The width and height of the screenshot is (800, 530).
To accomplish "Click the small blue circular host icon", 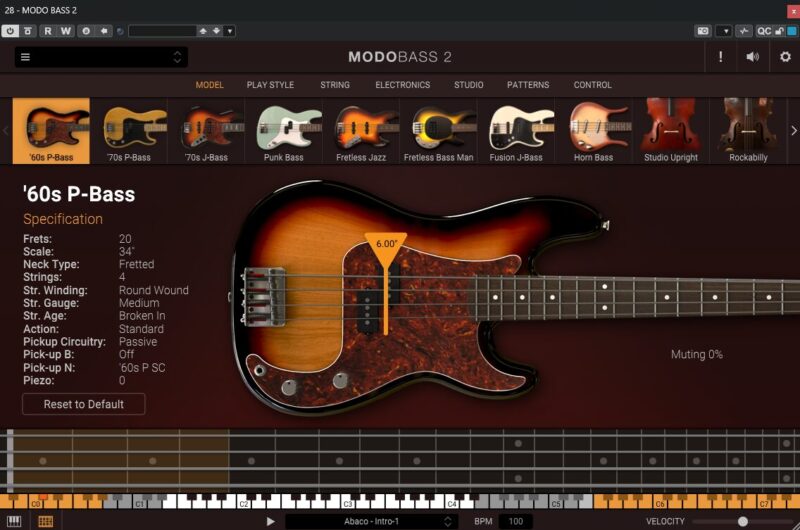I will click(120, 32).
